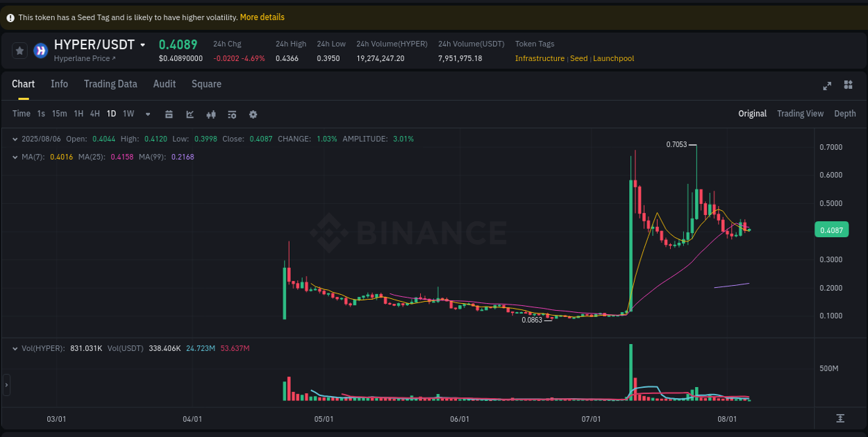
Task: Switch to the Trading Data tab
Action: pos(110,84)
